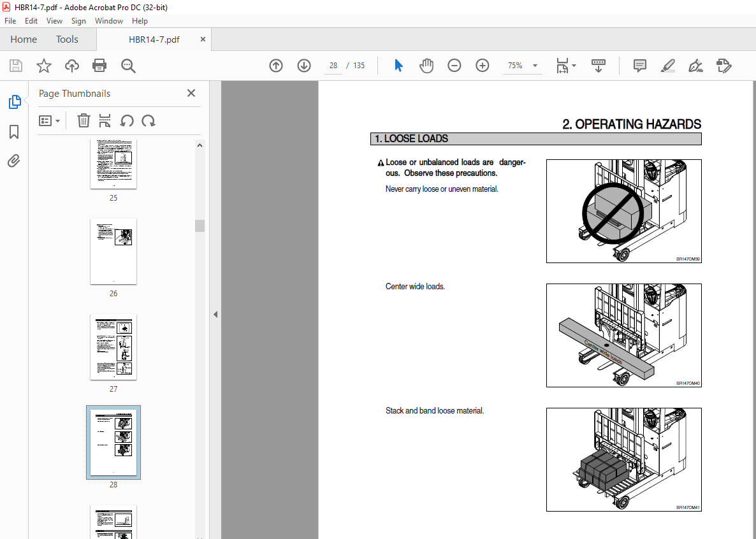Open the Bookmarks pane
This screenshot has height=539, width=756.
coord(14,132)
